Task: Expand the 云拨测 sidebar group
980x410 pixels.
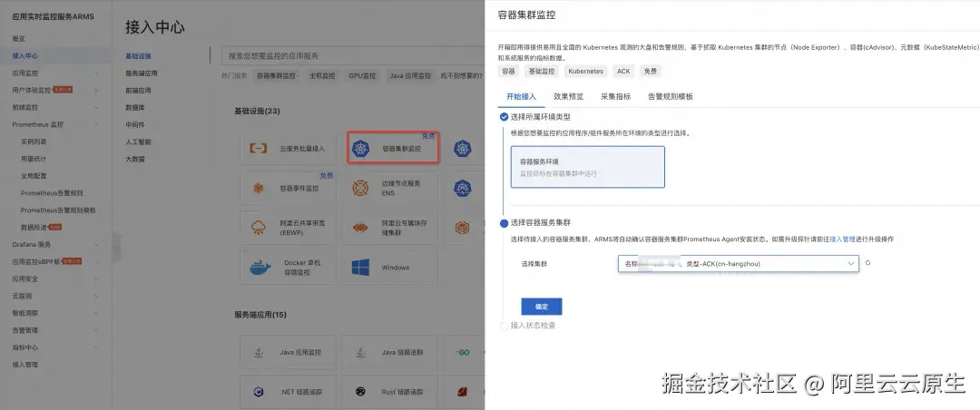Action: tap(96, 297)
